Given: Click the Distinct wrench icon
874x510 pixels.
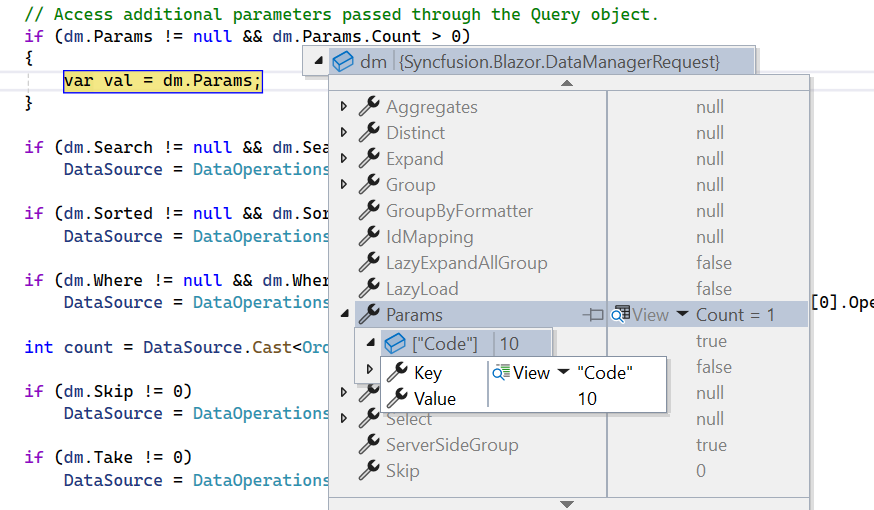Looking at the screenshot, I should pos(369,132).
